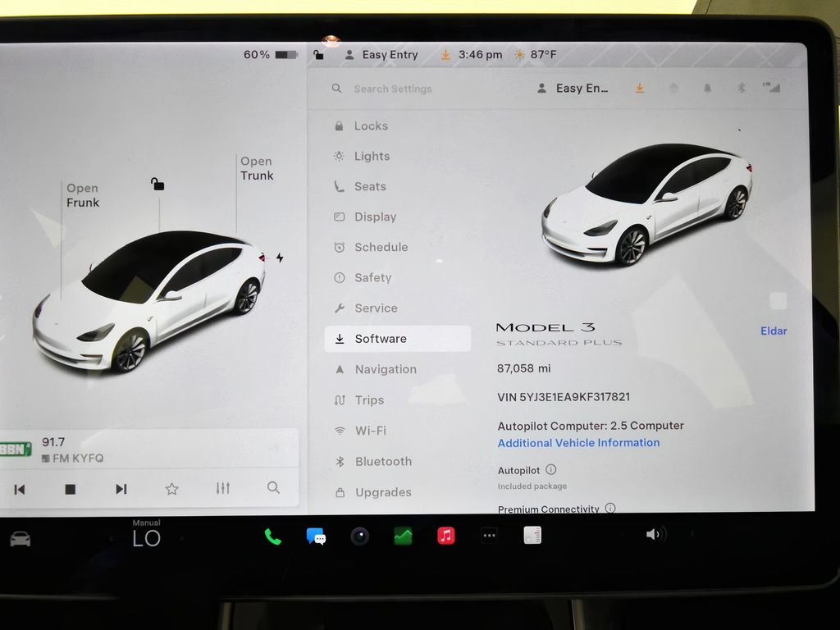This screenshot has width=840, height=630.
Task: Skip to previous radio station
Action: pos(20,489)
